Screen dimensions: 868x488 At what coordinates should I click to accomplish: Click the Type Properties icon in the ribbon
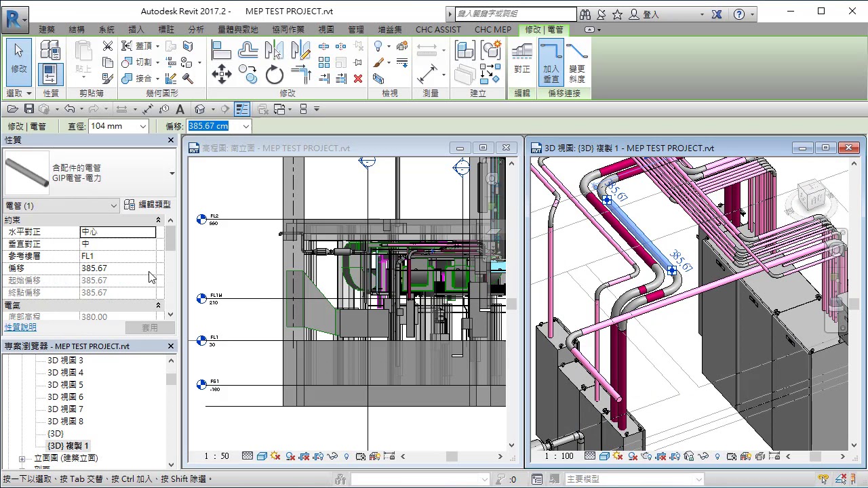pos(50,49)
